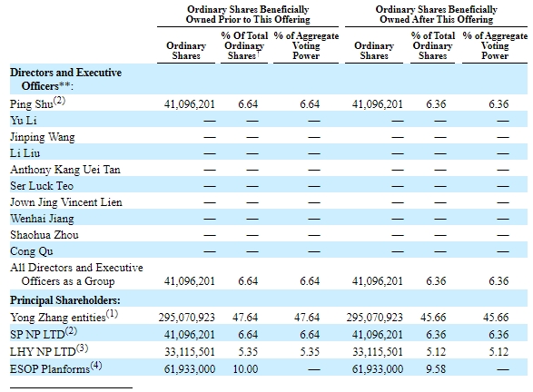The image size is (533, 392).
Task: Click footnote (3) after LHY NP LTD
Action: (x=82, y=348)
